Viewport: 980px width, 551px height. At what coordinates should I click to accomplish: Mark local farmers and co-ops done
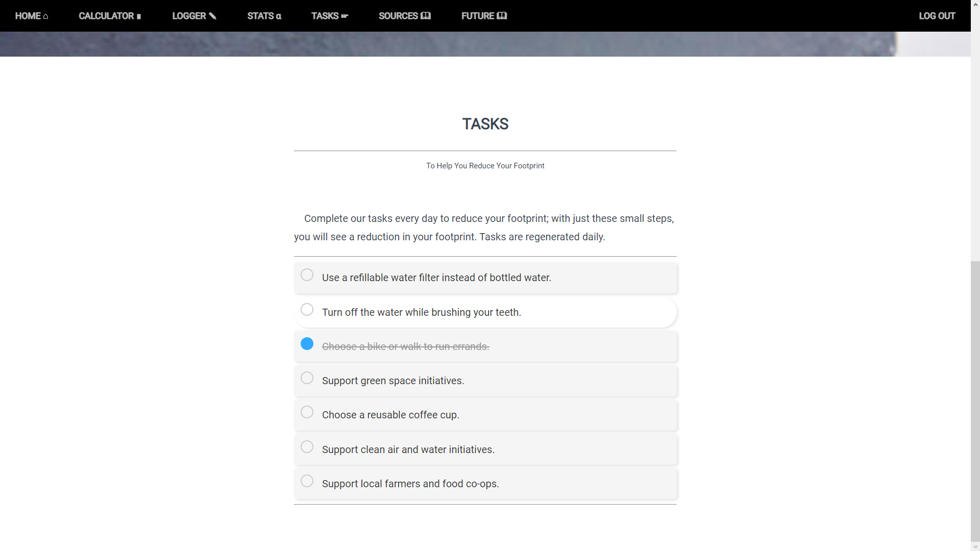click(307, 481)
